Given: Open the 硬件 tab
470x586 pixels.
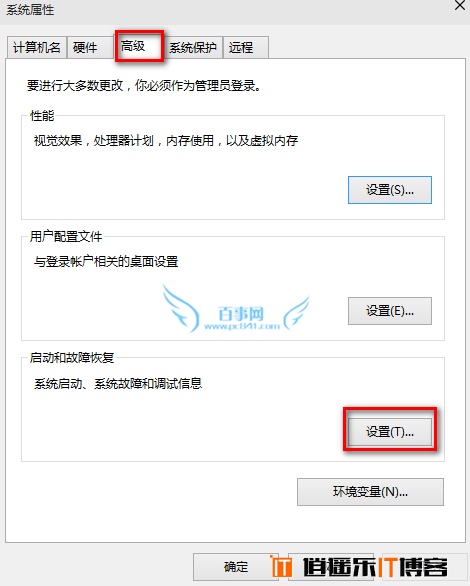Looking at the screenshot, I should pos(90,47).
